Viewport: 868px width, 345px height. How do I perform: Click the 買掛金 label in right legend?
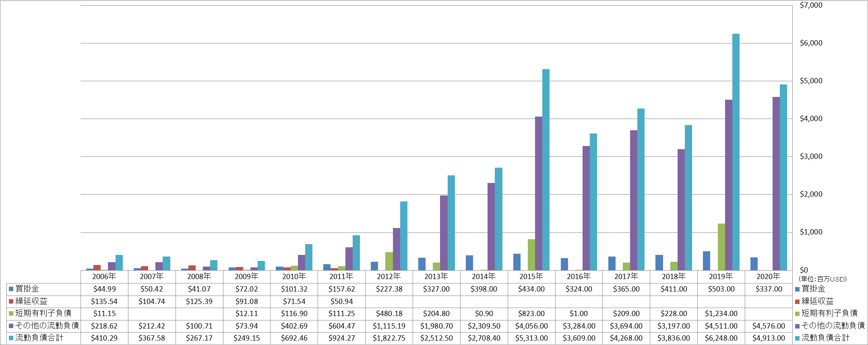pyautogui.click(x=814, y=289)
